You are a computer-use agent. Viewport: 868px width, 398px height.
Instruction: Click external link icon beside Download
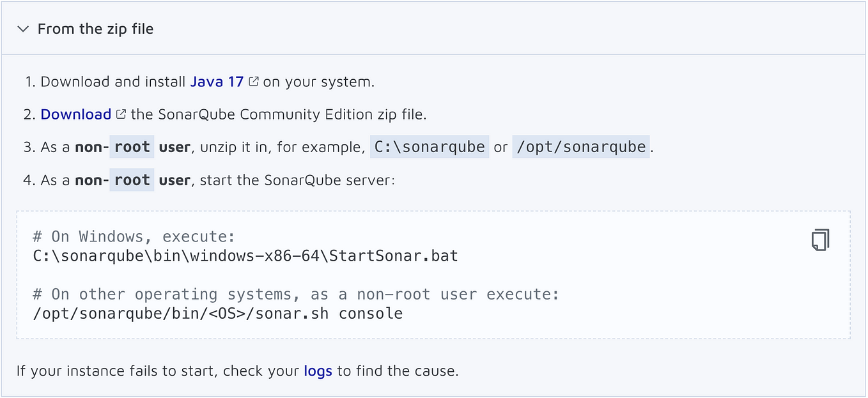pos(121,114)
